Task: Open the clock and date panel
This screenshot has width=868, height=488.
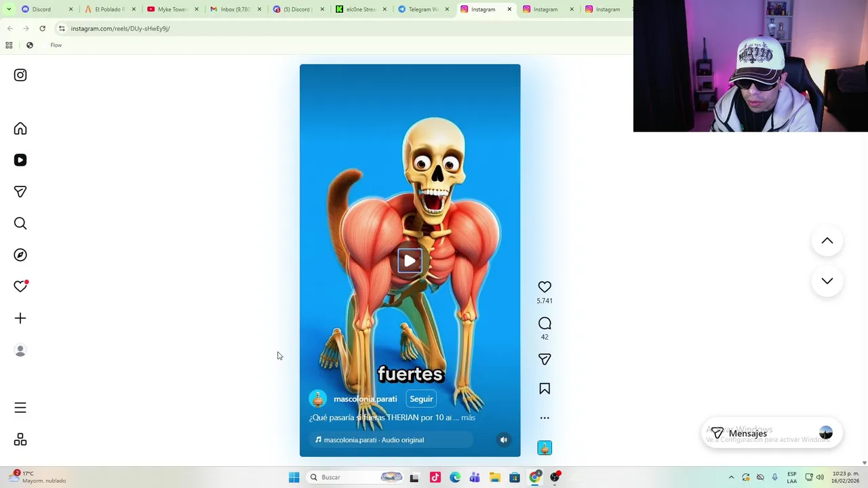Action: coord(846,477)
